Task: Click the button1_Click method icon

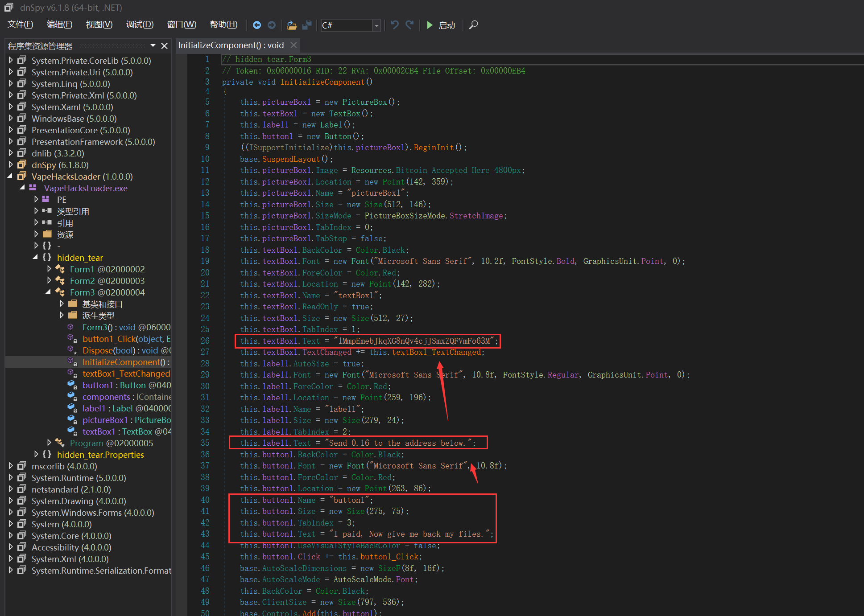Action: point(72,339)
